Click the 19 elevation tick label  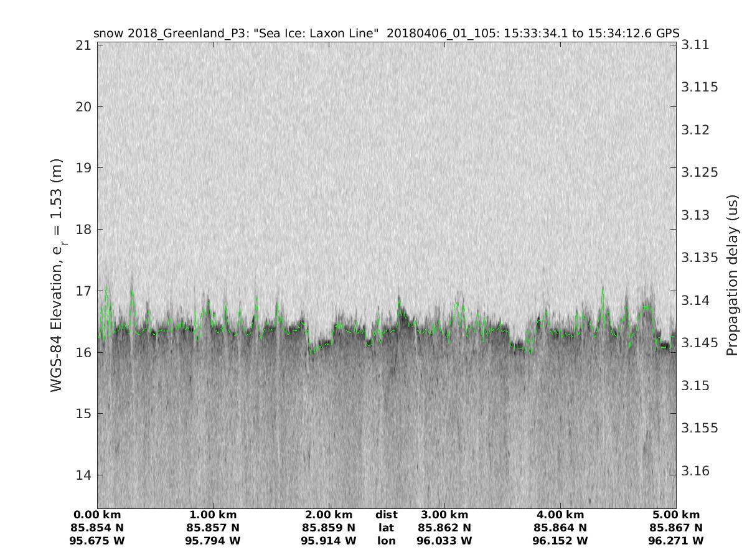83,168
